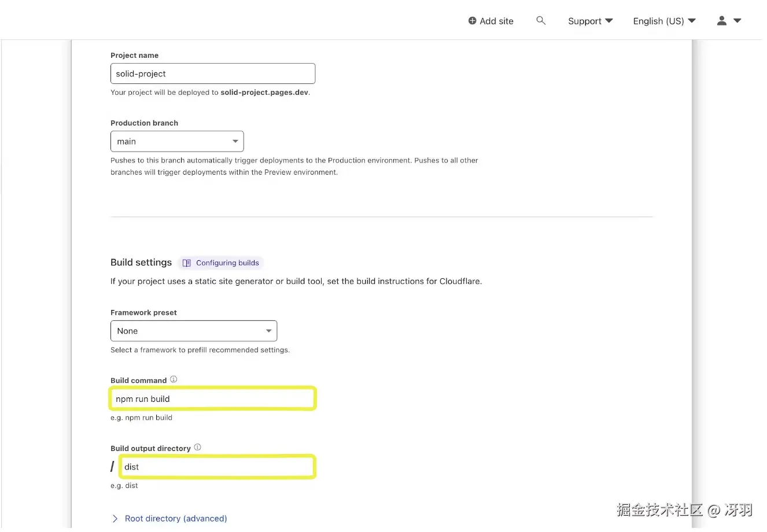Click the caret arrow next to English (US)
Viewport: 767px width, 532px height.
(692, 21)
